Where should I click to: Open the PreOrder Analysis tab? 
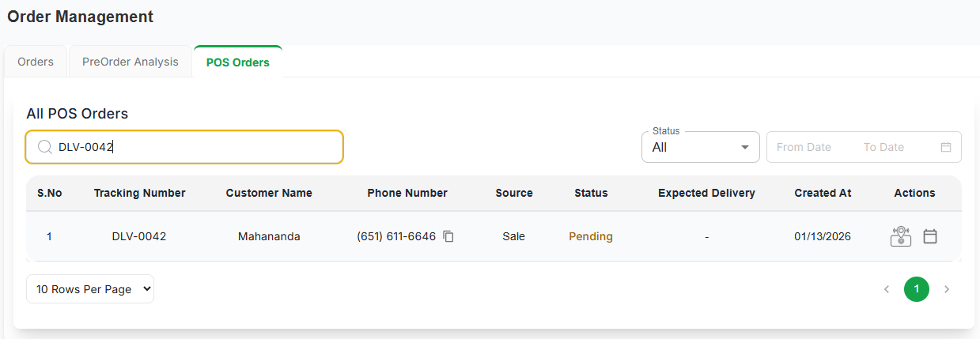131,62
